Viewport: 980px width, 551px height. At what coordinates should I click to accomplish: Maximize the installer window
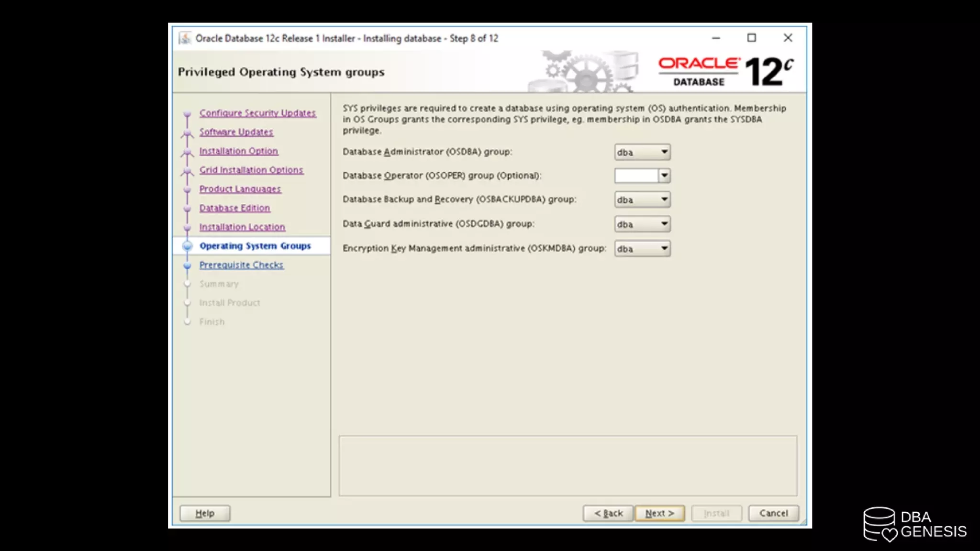point(752,38)
